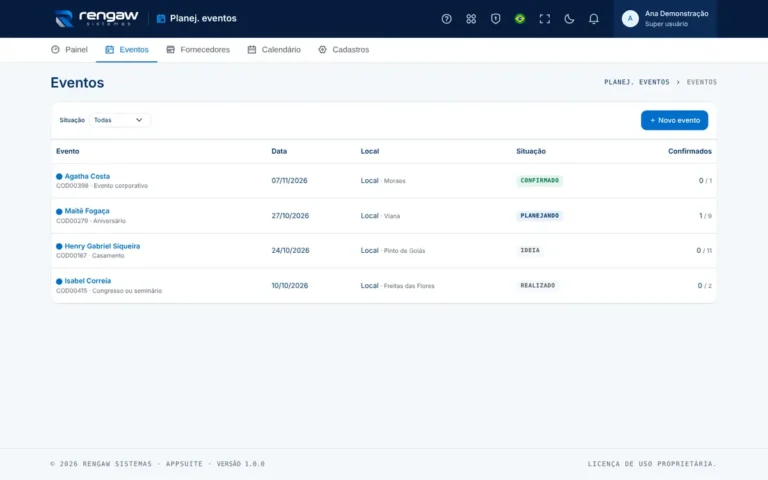The image size is (768, 480).
Task: Click the Calendário tab icon
Action: [252, 49]
